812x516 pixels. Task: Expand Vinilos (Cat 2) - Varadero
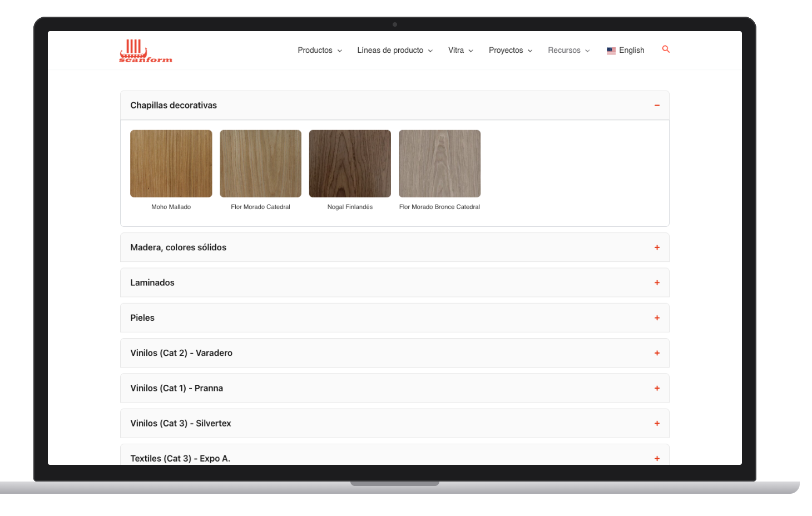point(395,353)
